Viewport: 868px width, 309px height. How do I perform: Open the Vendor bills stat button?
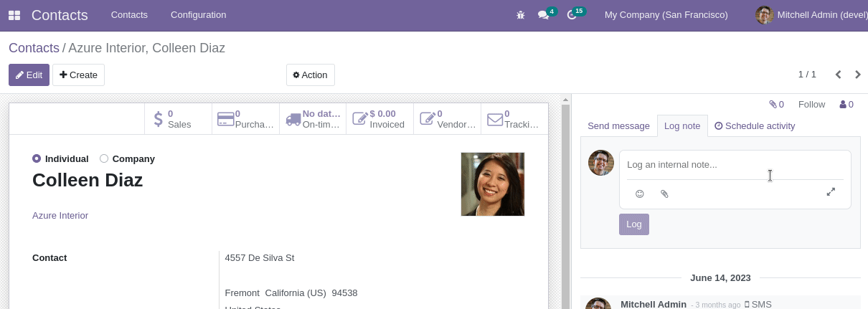(x=447, y=119)
